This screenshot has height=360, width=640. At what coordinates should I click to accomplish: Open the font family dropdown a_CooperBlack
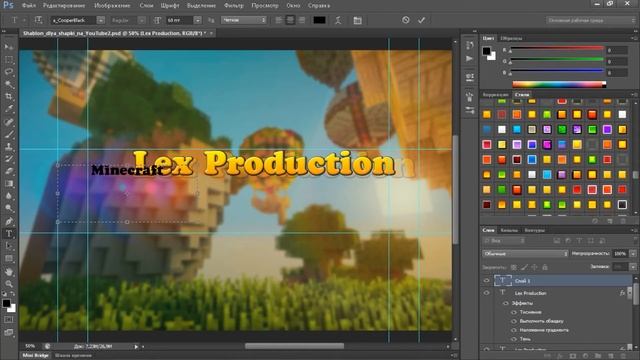coord(100,20)
